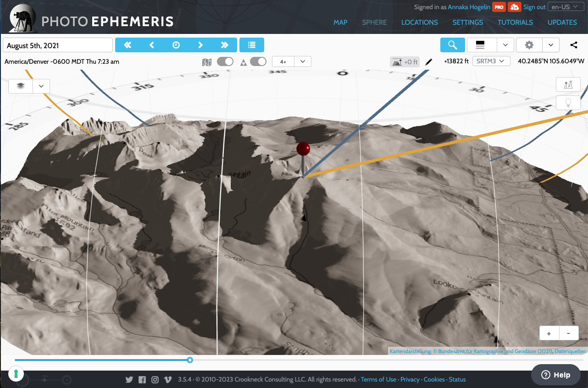Click the light bulb icon
Image resolution: width=588 pixels, height=388 pixels.
[568, 102]
